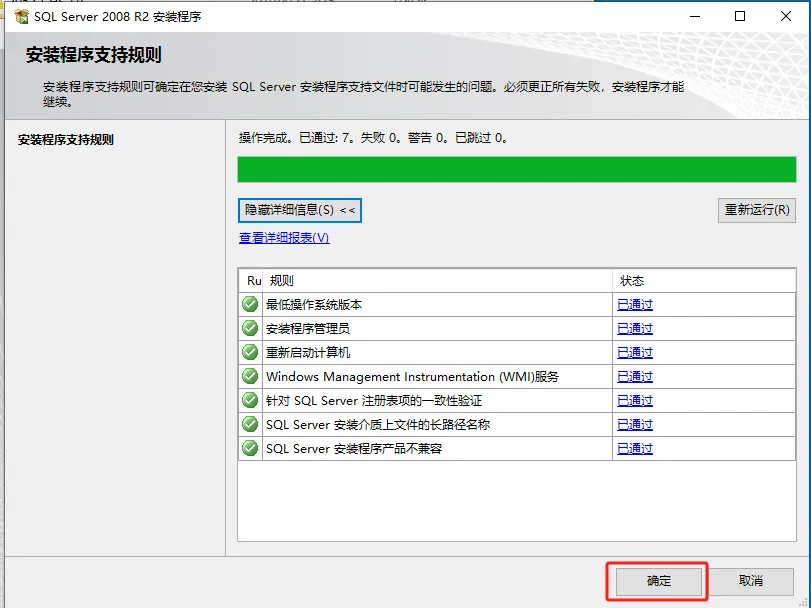Screen dimensions: 811x608
Task: Click the SQL Server setup title bar icon
Action: click(x=21, y=17)
